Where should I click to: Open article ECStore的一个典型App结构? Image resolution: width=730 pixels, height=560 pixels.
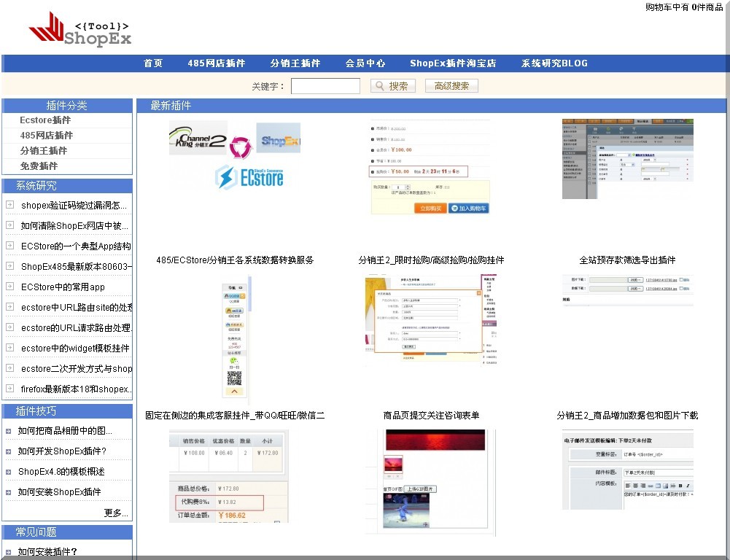click(76, 246)
